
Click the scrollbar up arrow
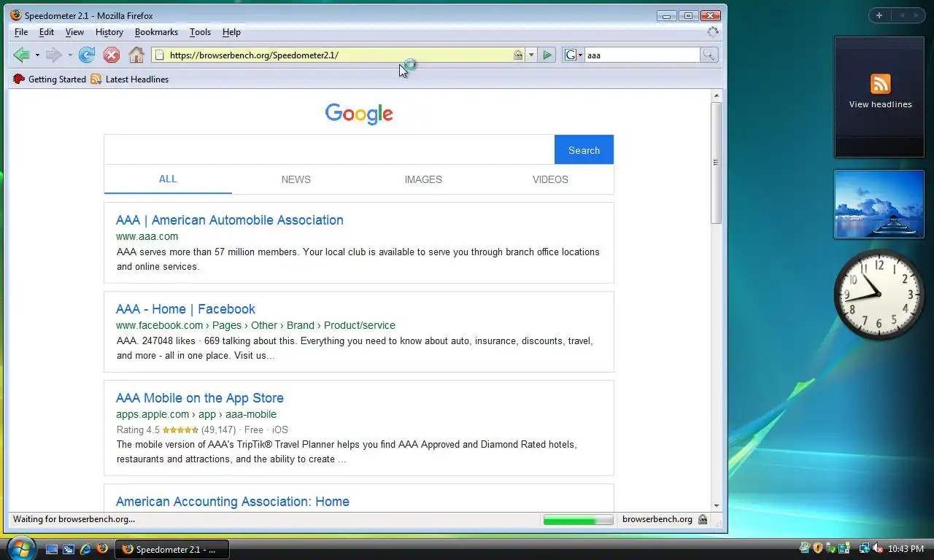tap(717, 96)
